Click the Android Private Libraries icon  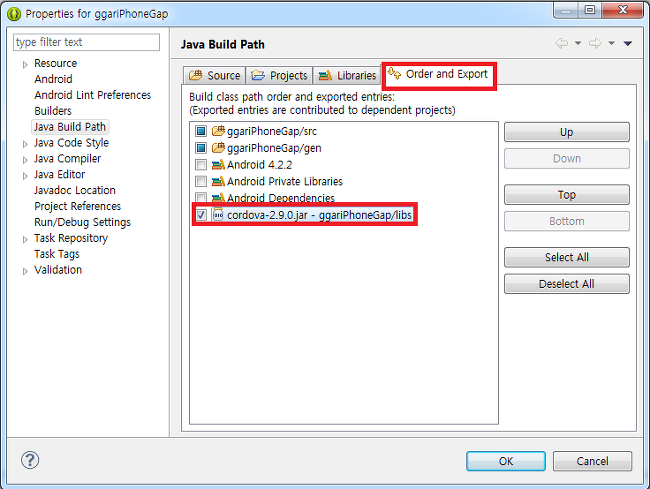(218, 181)
